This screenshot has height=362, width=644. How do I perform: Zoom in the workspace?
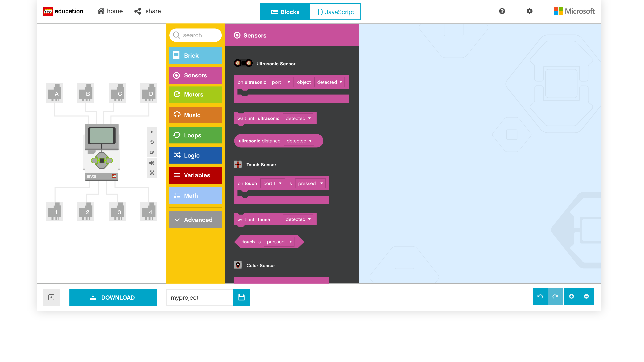[572, 296]
